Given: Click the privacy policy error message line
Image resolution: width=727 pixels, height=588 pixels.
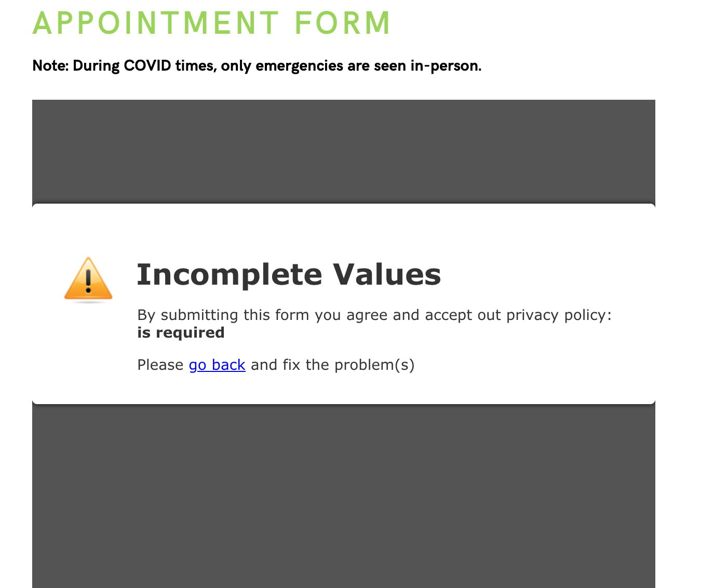Looking at the screenshot, I should coord(374,315).
